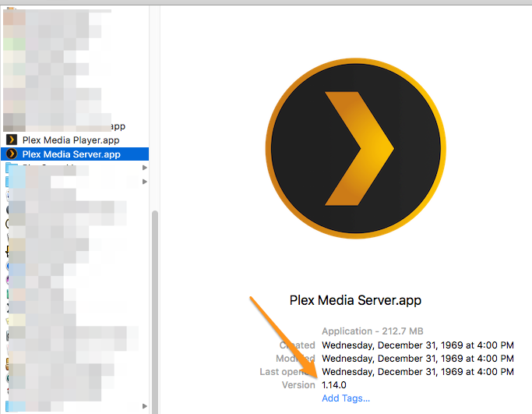Click the version number 1.14.0
This screenshot has width=532, height=414.
[334, 385]
